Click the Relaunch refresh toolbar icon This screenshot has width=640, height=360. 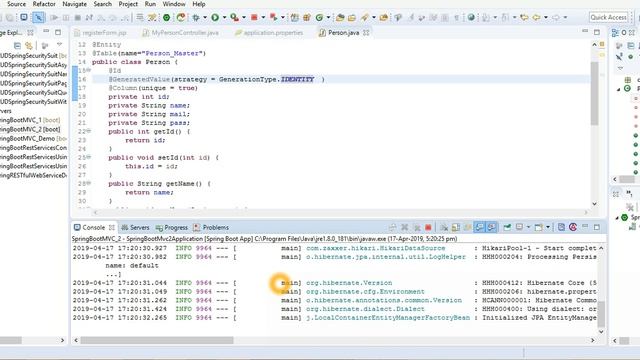click(x=181, y=18)
